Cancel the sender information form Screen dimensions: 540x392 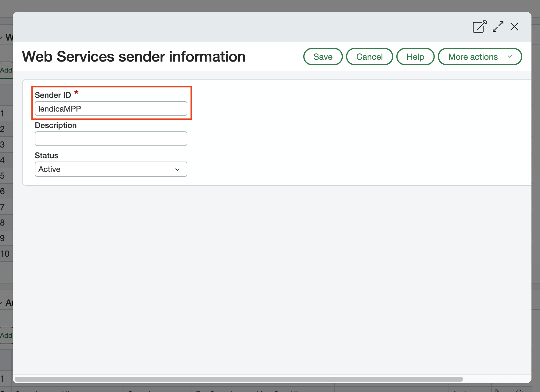[369, 57]
